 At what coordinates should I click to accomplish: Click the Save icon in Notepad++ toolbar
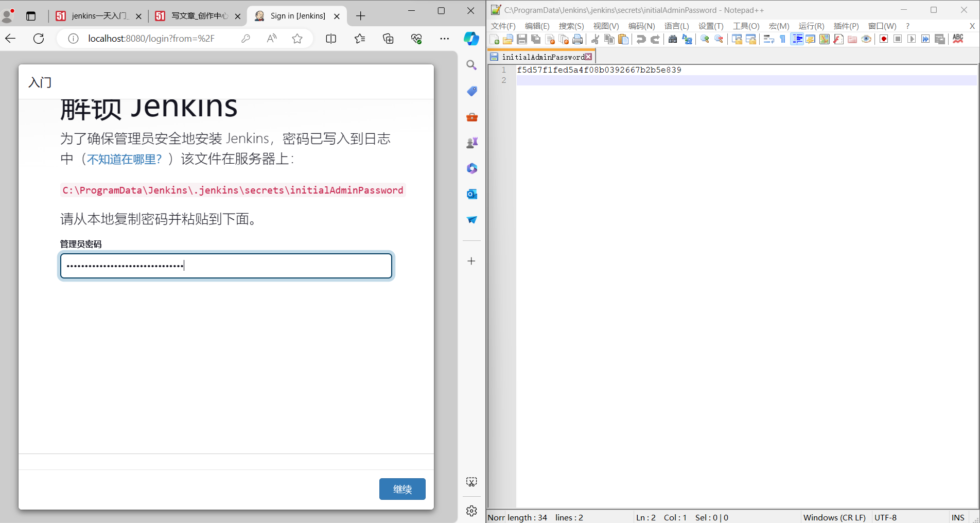coord(521,39)
